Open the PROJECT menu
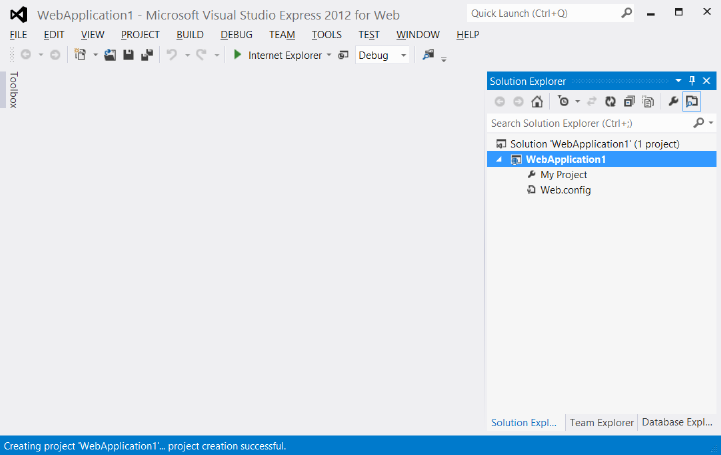Image resolution: width=721 pixels, height=455 pixels. click(140, 35)
